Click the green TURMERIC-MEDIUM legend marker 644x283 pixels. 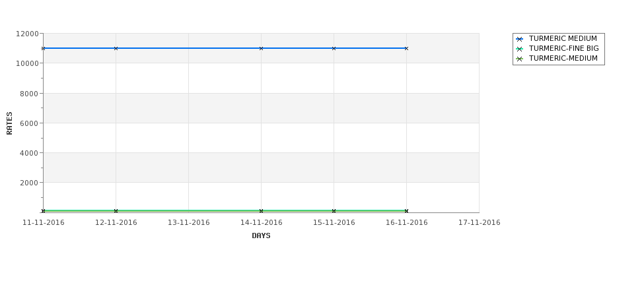[x=519, y=59]
